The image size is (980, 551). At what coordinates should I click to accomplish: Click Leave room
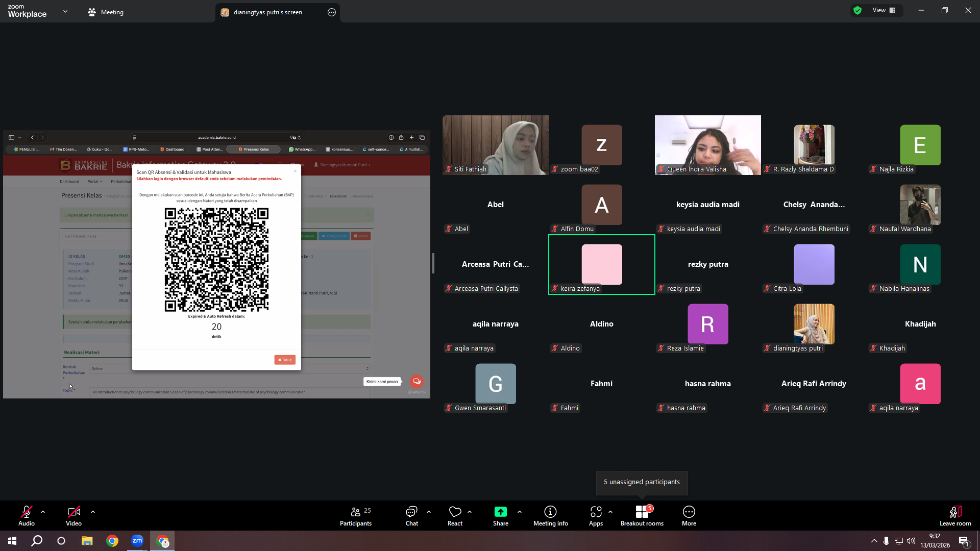(955, 516)
